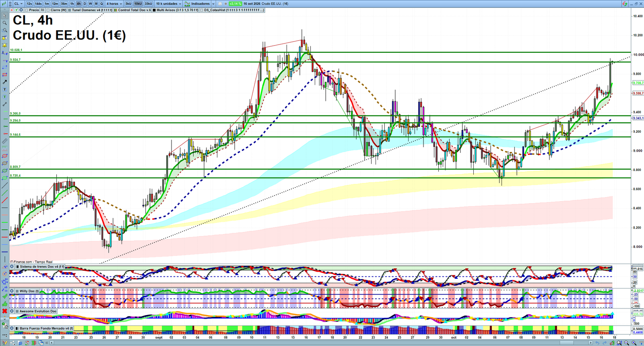The image size is (644, 346).
Task: Open the drawing pencil tool bottom left
Action: [x=4, y=343]
